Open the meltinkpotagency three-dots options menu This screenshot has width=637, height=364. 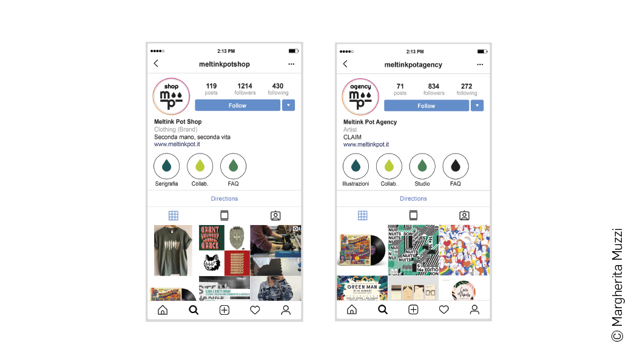480,64
